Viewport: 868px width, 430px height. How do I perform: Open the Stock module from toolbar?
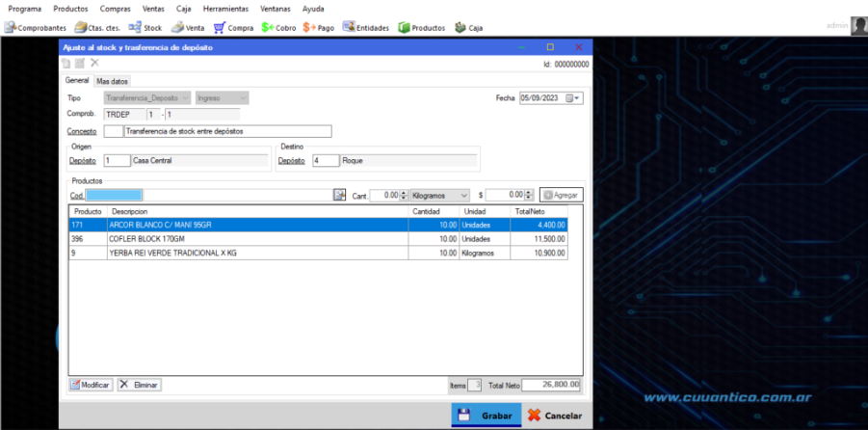(x=145, y=28)
